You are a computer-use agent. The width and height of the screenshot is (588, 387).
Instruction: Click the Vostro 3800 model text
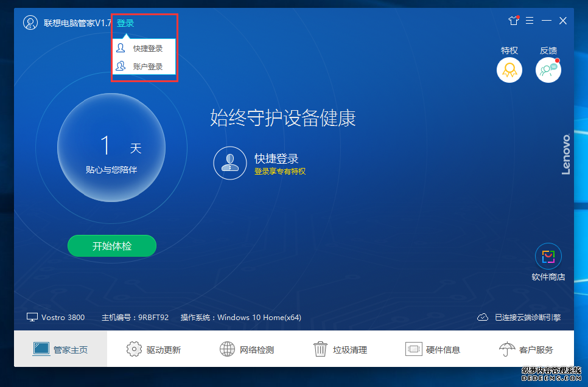(63, 317)
